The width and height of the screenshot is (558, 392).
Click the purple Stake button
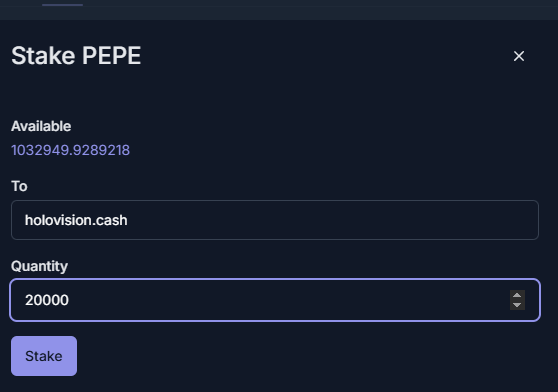(x=44, y=356)
